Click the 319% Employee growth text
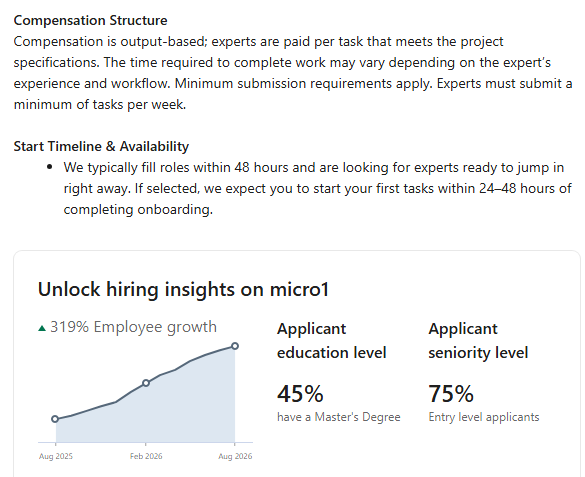 click(133, 327)
